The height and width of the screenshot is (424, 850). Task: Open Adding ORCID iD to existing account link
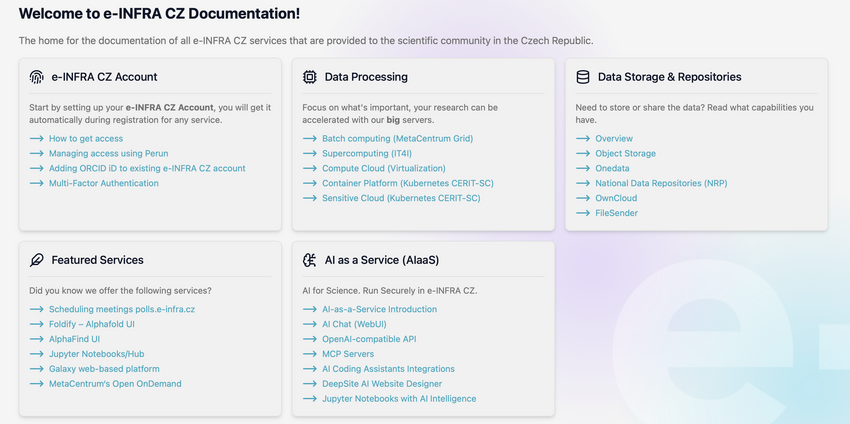coord(147,169)
